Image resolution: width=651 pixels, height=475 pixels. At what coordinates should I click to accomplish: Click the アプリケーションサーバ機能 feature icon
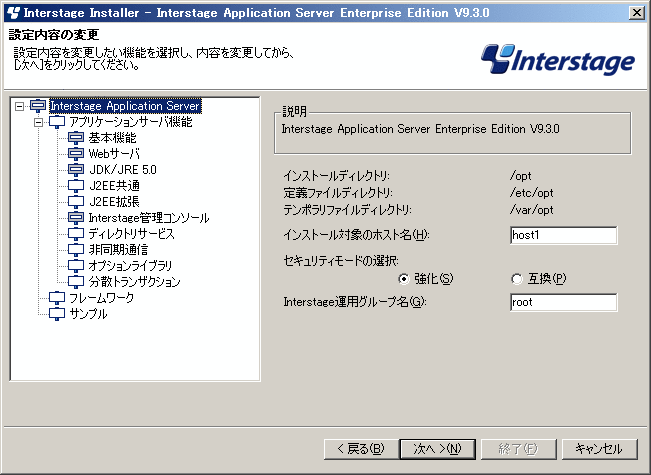pos(57,122)
